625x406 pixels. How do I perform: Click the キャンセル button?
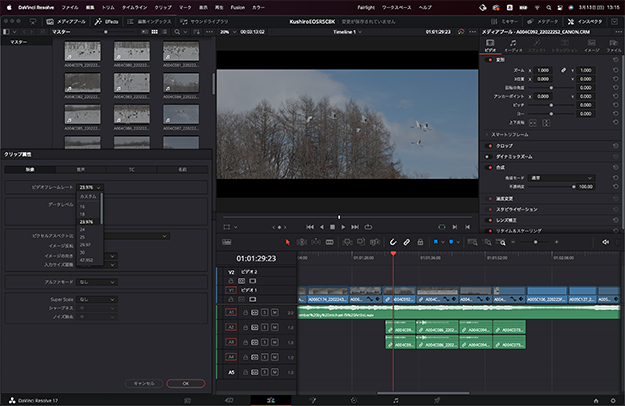145,383
